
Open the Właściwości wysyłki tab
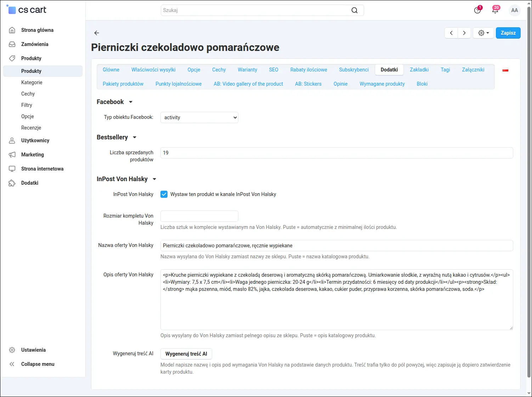[153, 70]
